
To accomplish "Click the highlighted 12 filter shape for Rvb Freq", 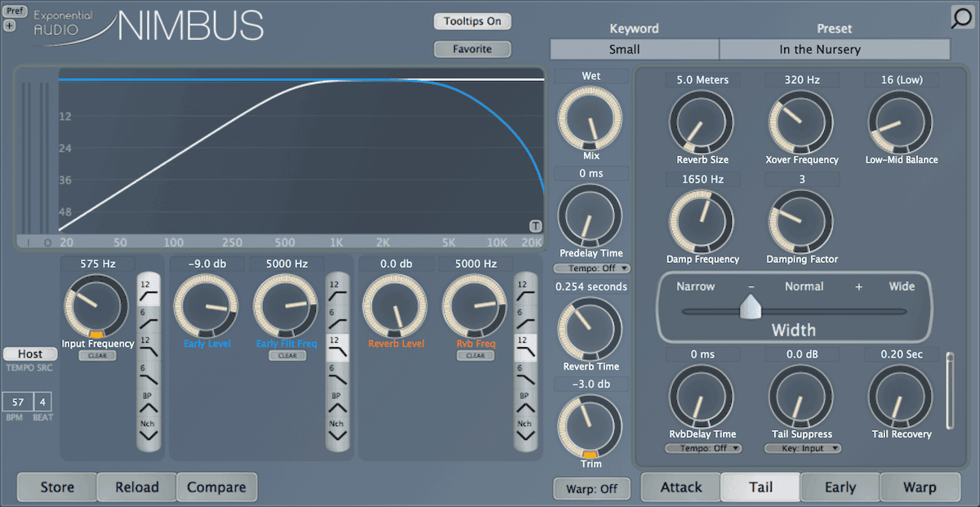I will (524, 347).
